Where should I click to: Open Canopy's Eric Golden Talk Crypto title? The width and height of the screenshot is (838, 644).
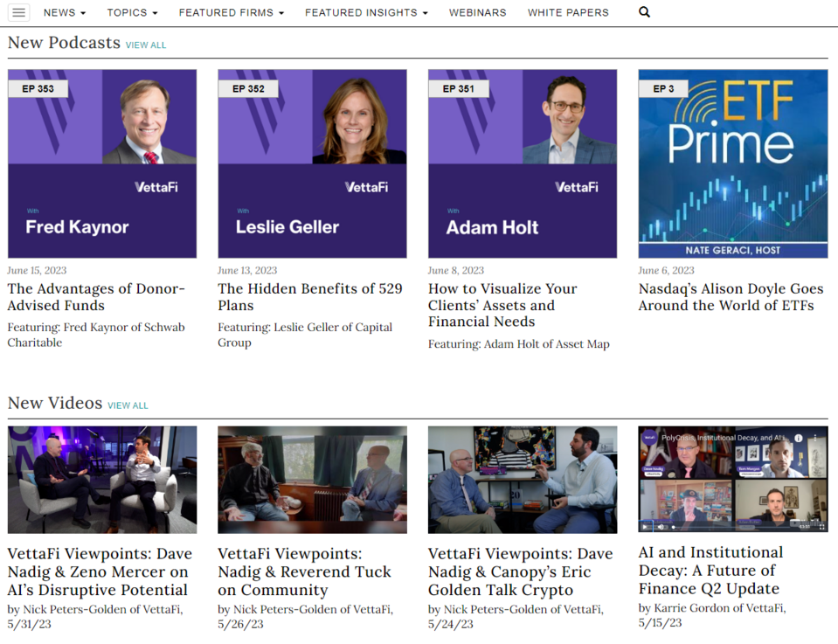pos(520,571)
